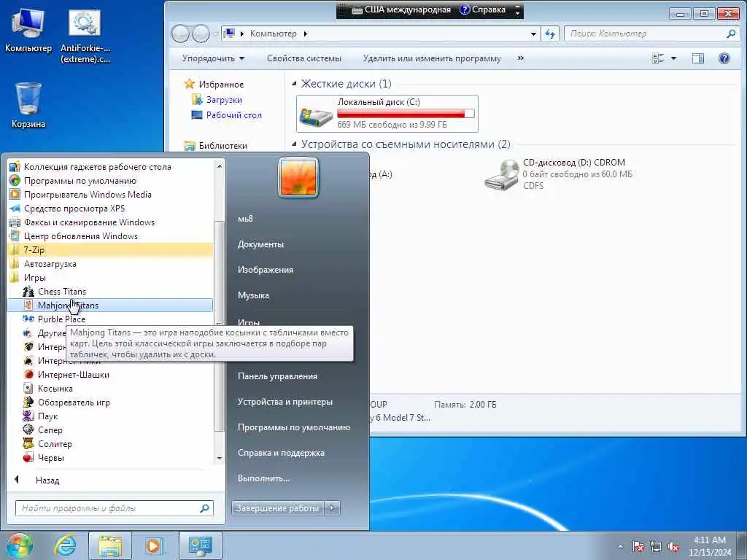The width and height of the screenshot is (747, 560).
Task: Open clock showing 4:11 AM
Action: [710, 546]
